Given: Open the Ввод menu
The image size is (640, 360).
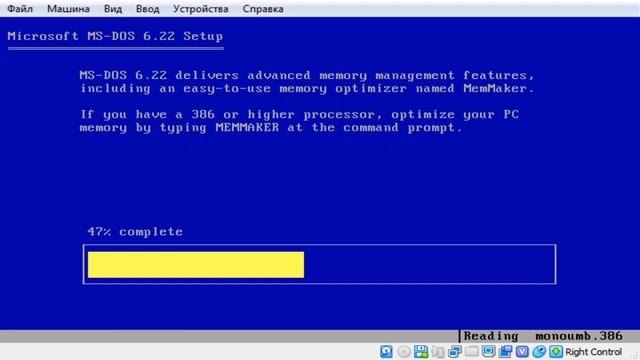Looking at the screenshot, I should coord(147,9).
